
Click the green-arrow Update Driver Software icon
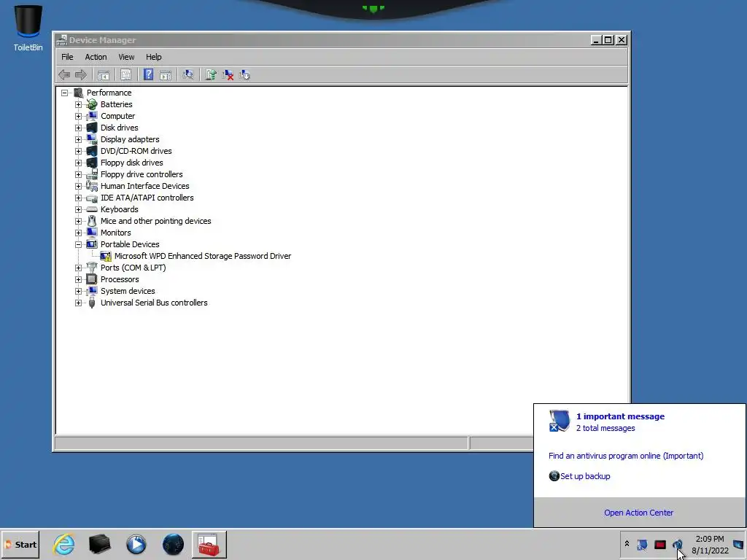(x=211, y=75)
